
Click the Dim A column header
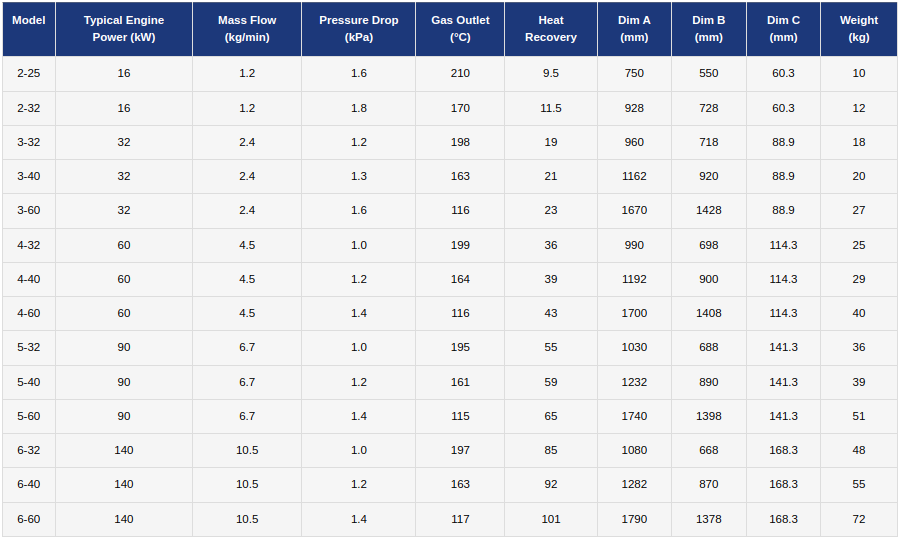(634, 29)
